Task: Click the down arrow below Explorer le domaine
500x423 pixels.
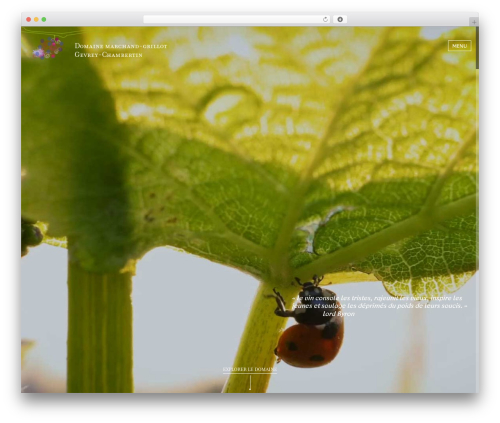Action: coord(250,383)
